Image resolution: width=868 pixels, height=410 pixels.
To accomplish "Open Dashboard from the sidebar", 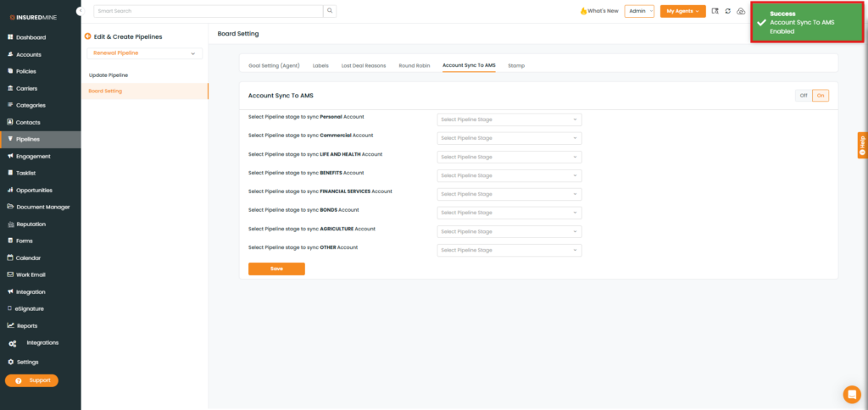I will (x=31, y=37).
